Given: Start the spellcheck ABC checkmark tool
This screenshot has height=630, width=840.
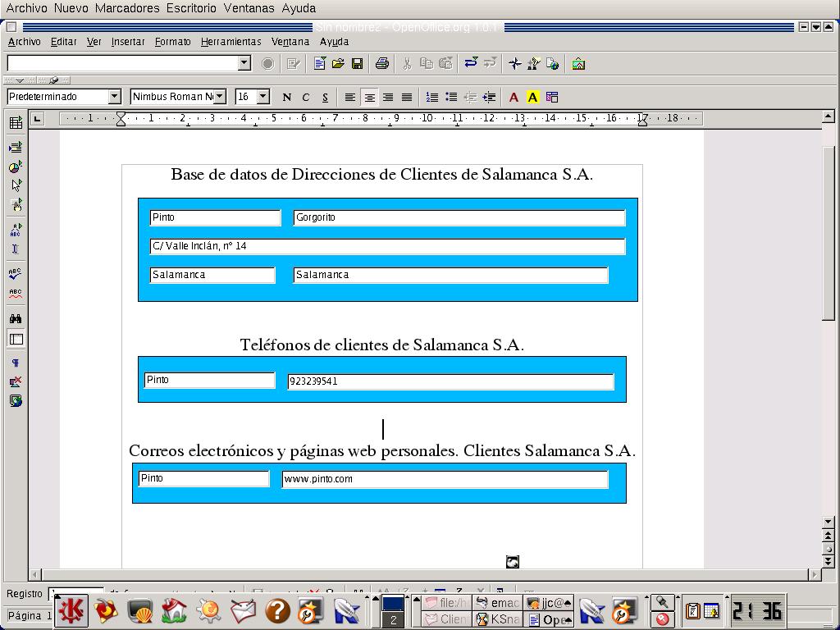Looking at the screenshot, I should click(15, 273).
